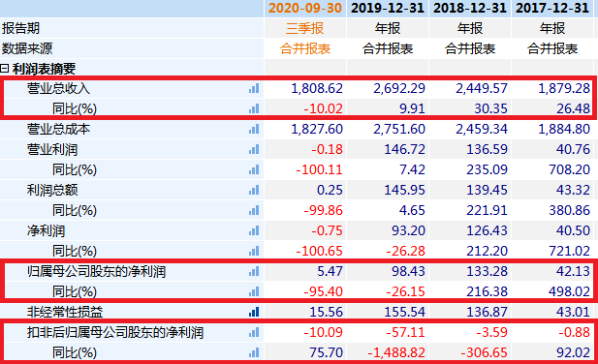Image resolution: width=598 pixels, height=364 pixels.
Task: Click operating profit value -0.18
Action: click(327, 149)
